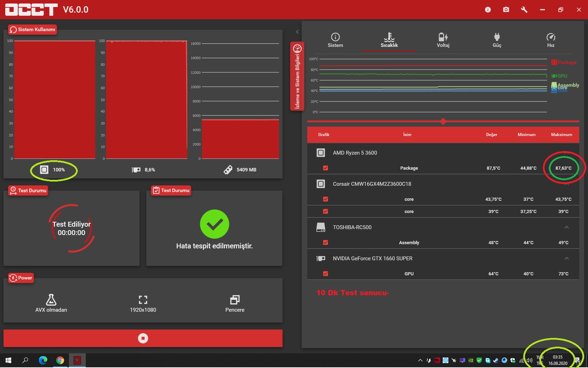The width and height of the screenshot is (588, 368).
Task: Collapse the TOSHIBA-RC500 section chevron
Action: pyautogui.click(x=567, y=227)
